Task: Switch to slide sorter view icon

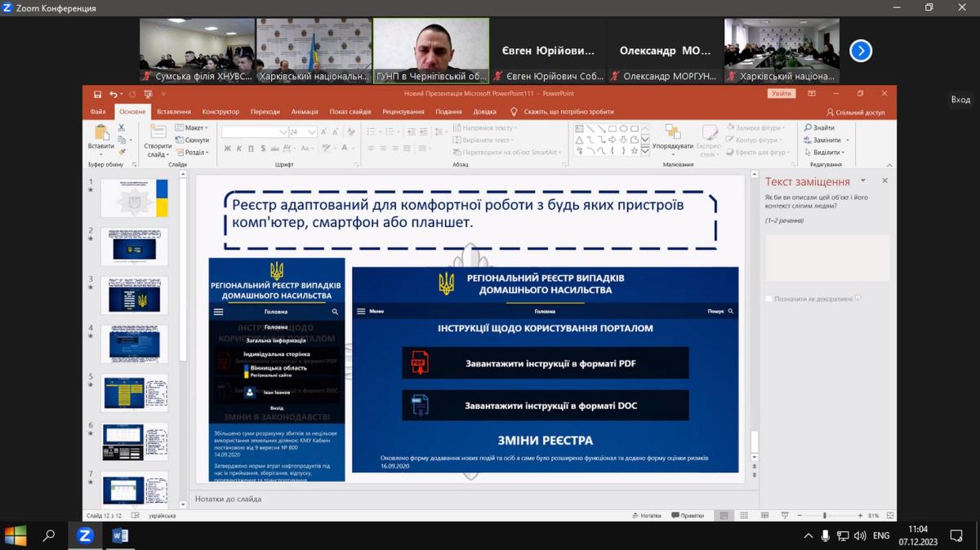Action: pos(743,516)
